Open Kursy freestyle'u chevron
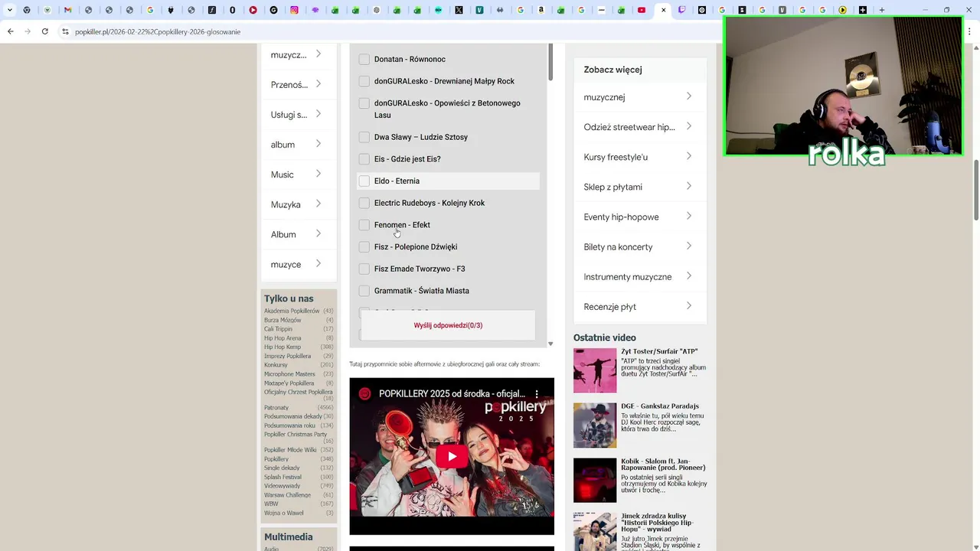Viewport: 980px width, 551px height. [689, 156]
